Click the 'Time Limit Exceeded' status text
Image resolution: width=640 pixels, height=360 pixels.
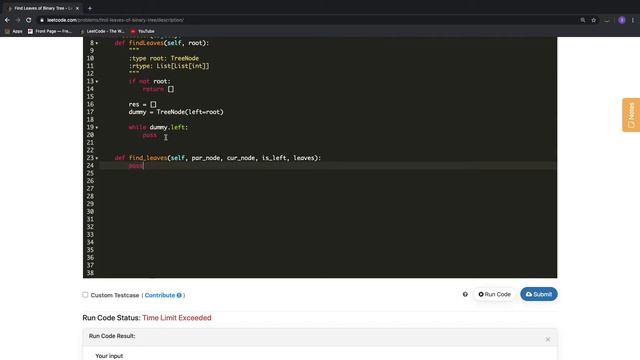click(x=177, y=318)
